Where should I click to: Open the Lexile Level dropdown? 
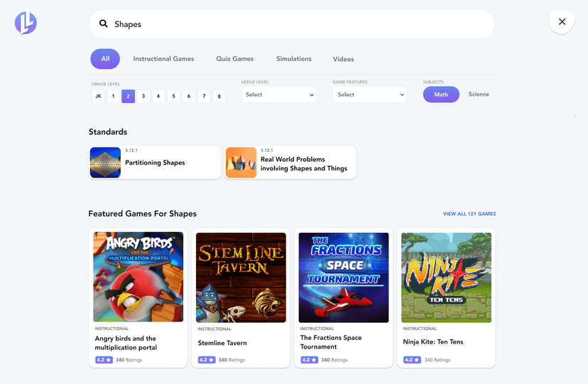[279, 94]
